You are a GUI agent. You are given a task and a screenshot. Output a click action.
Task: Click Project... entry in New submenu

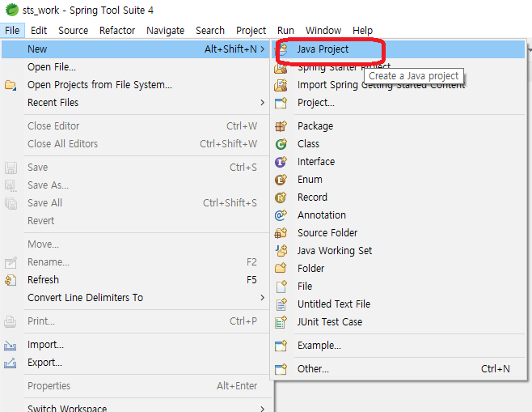tap(398, 103)
